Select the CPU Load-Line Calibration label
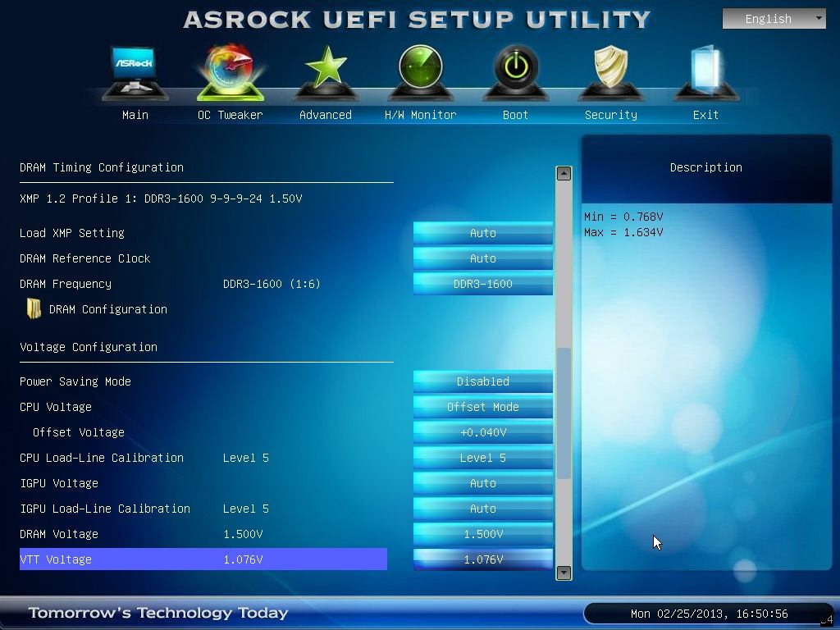The image size is (840, 630). click(x=102, y=458)
